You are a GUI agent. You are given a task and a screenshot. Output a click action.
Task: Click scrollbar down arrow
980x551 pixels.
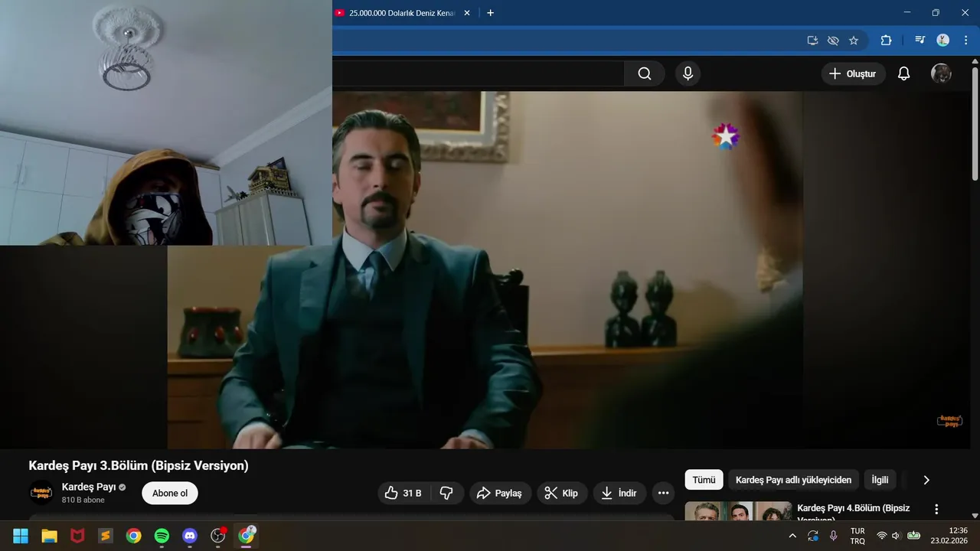click(x=975, y=515)
